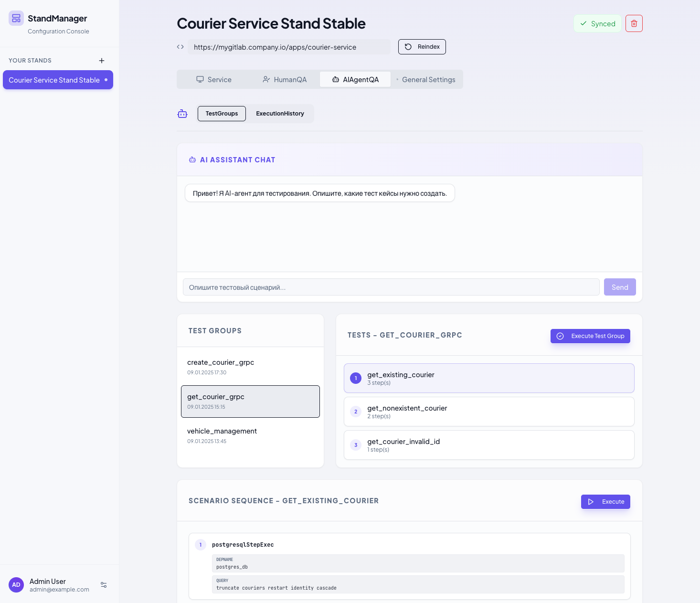700x603 pixels.
Task: Switch to the HumanQA tab
Action: [285, 80]
